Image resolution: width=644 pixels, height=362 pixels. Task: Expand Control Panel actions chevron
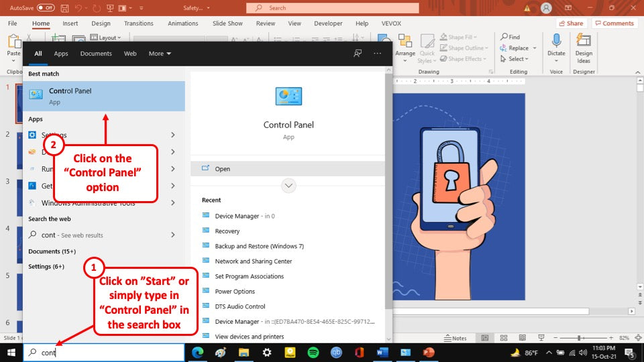point(288,186)
